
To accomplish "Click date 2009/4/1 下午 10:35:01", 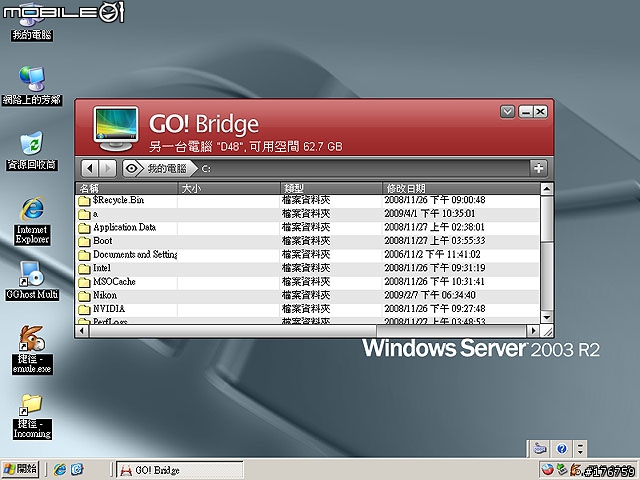I will pyautogui.click(x=429, y=213).
